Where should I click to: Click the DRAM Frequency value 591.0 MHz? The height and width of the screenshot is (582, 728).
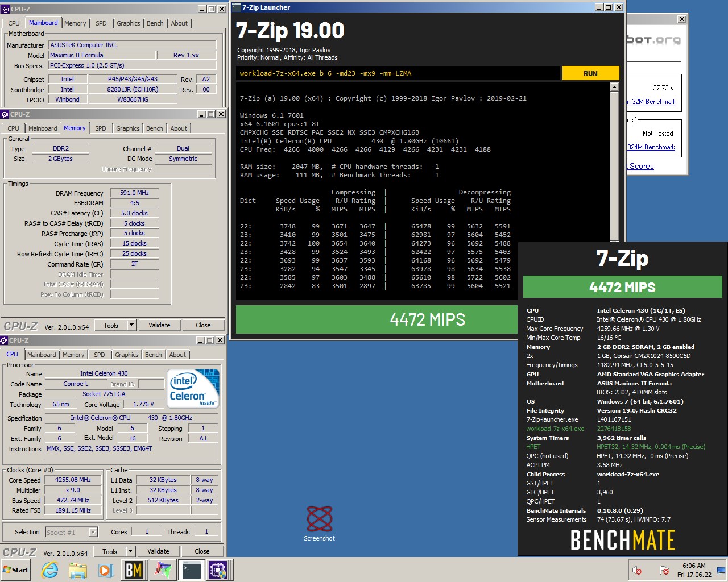pyautogui.click(x=134, y=193)
